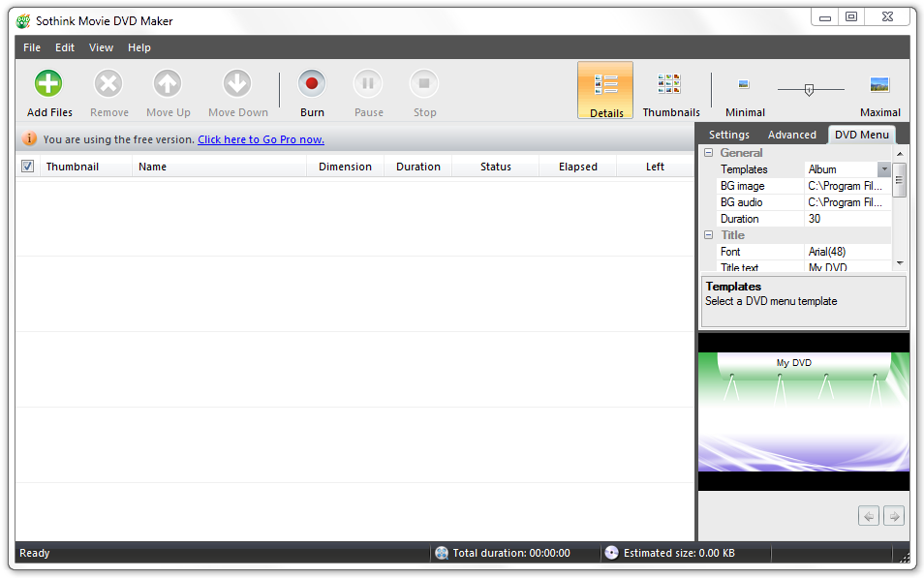Click the Left column header
The height and width of the screenshot is (578, 924).
655,167
